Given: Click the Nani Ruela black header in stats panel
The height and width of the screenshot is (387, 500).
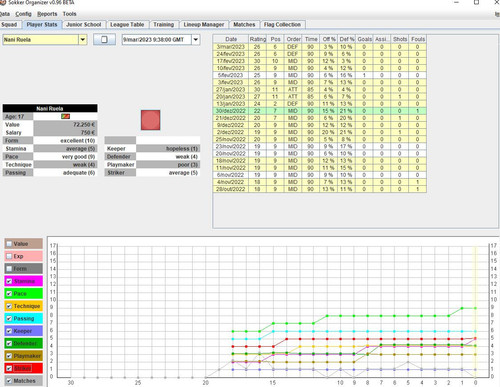Looking at the screenshot, I should click(50, 108).
